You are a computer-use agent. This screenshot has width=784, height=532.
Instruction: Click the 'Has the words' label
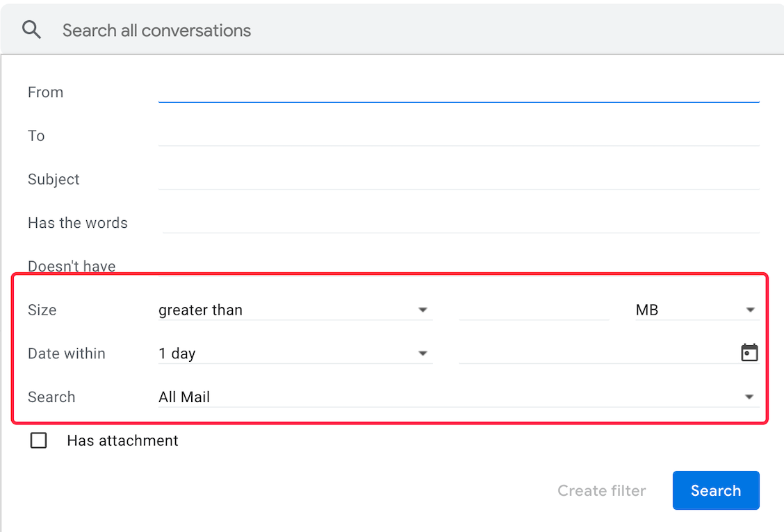(78, 223)
